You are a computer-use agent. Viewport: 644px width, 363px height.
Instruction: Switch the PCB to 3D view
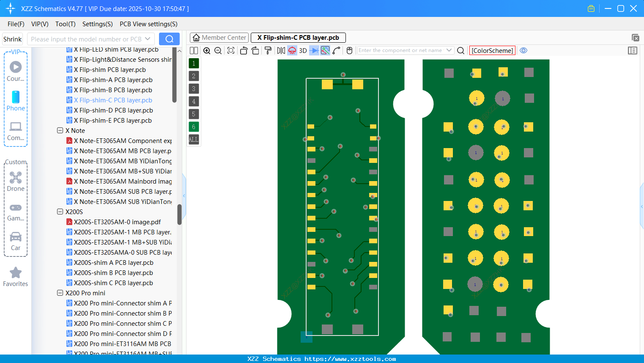click(x=302, y=50)
